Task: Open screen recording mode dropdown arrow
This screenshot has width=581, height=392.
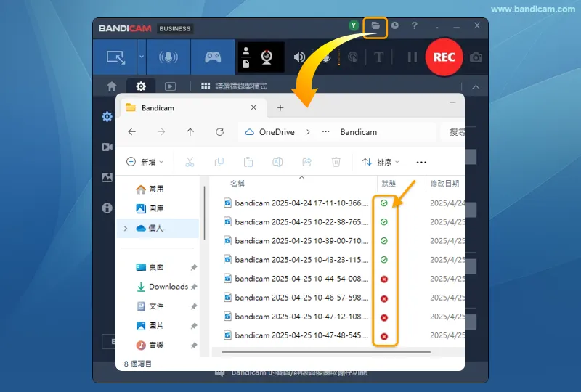Action: point(141,57)
